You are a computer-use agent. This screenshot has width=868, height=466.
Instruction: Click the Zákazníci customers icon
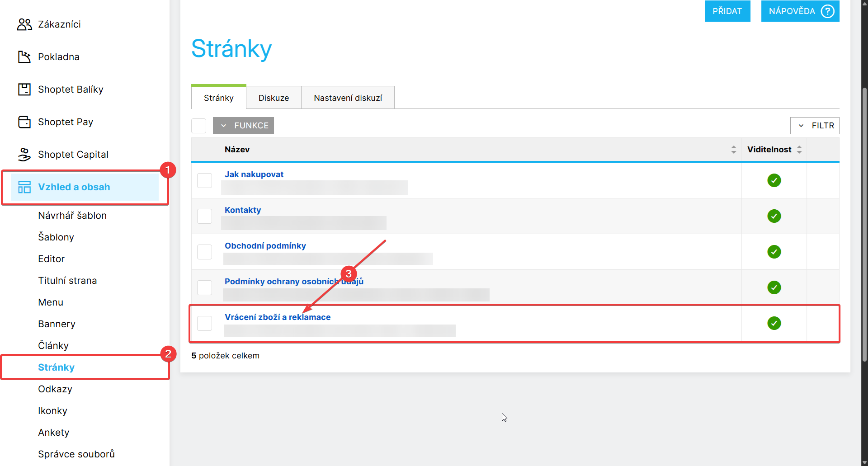24,24
